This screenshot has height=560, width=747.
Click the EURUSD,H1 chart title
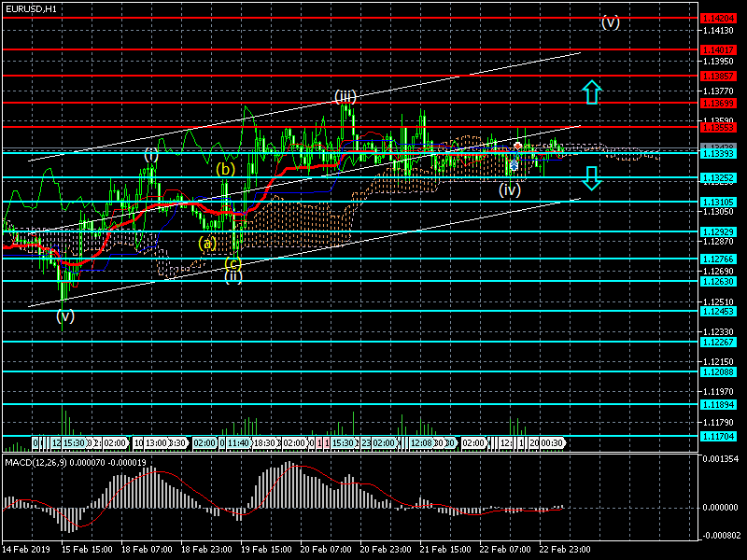[x=29, y=8]
